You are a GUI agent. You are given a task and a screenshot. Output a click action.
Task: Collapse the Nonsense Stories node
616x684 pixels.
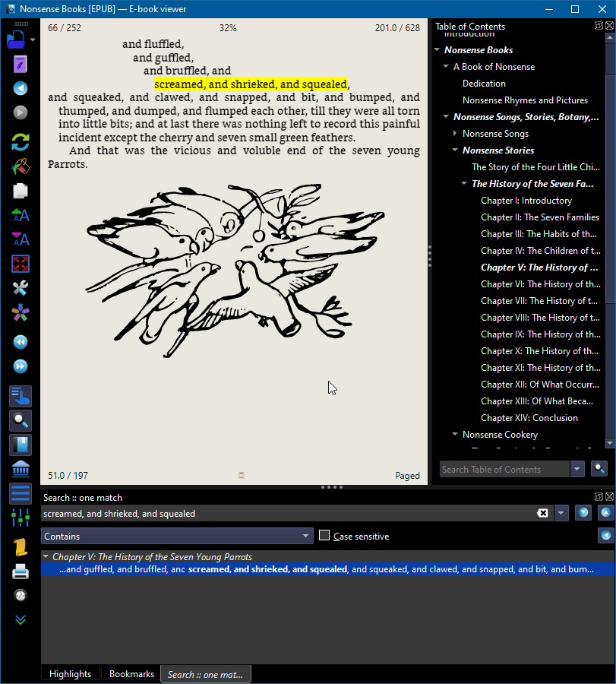(455, 150)
